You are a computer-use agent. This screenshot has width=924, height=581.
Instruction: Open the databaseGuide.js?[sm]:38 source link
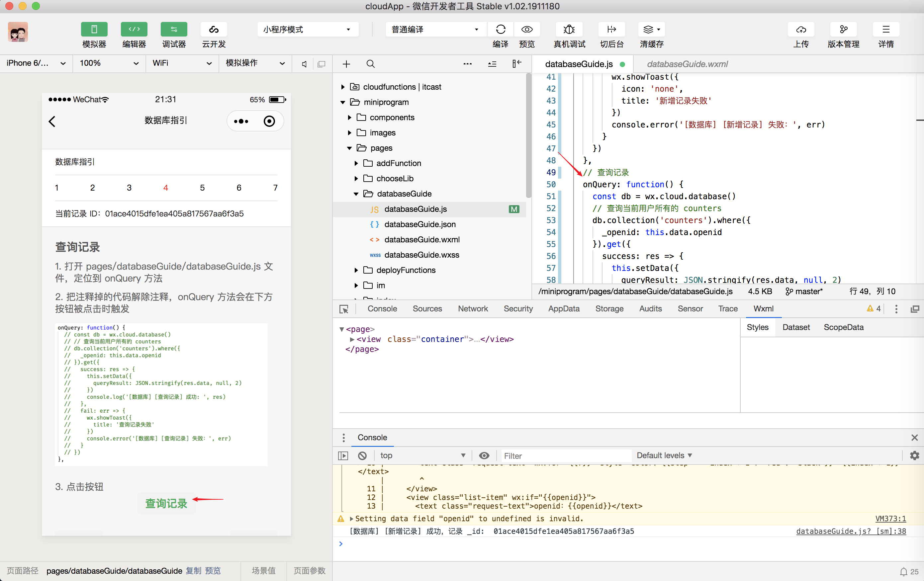851,531
